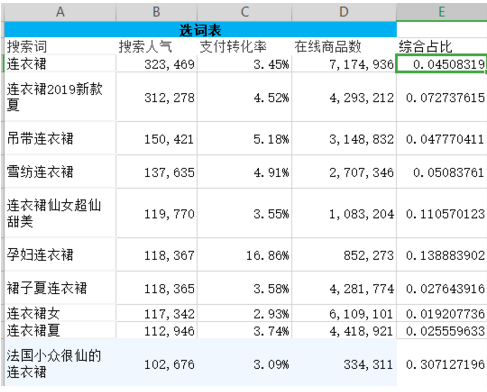
Task: Select cell with value 1,083,204
Action: 344,213
